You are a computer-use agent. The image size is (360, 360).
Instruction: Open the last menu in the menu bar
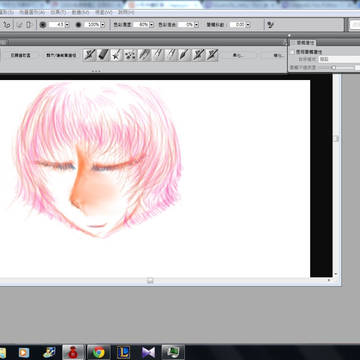coord(126,12)
